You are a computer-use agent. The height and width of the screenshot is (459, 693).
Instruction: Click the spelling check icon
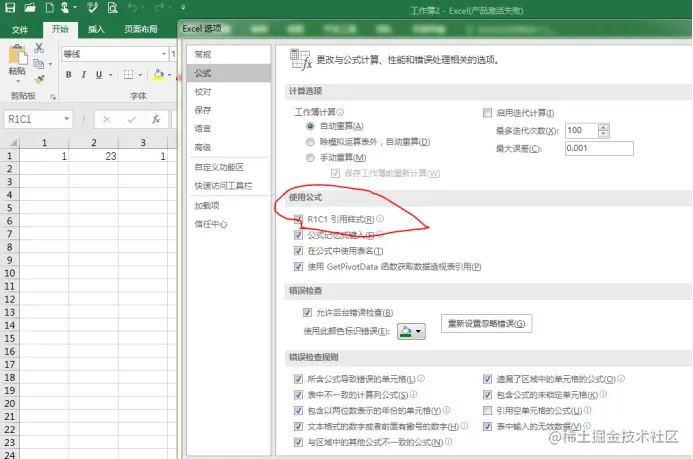pyautogui.click(x=92, y=8)
